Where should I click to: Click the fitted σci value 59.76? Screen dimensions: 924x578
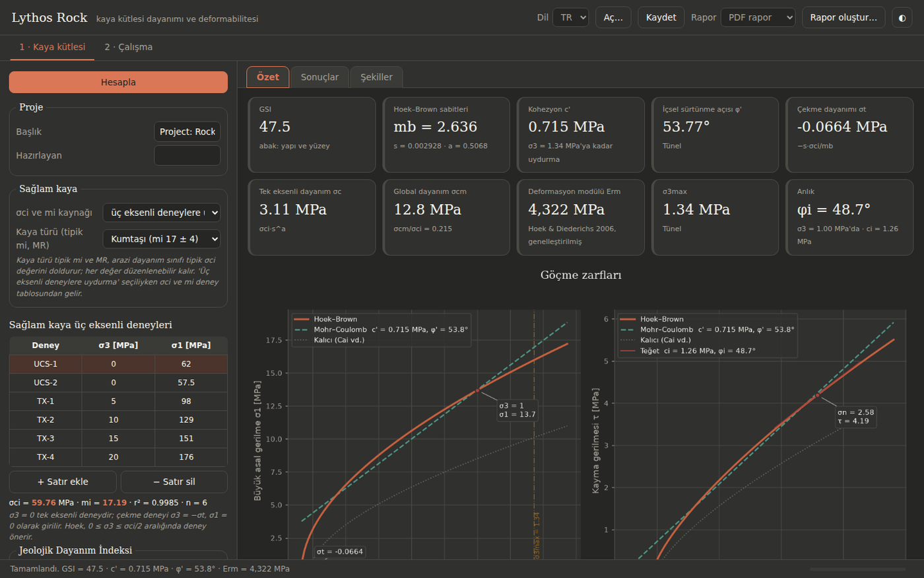pyautogui.click(x=44, y=503)
